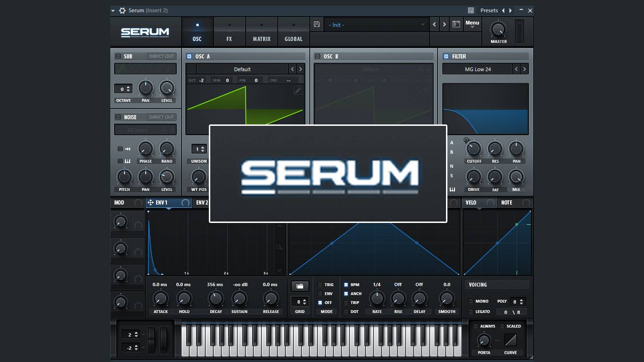Screen dimensions: 644x362
Task: Select next wavetable arrow in OSC A
Action: [x=300, y=69]
